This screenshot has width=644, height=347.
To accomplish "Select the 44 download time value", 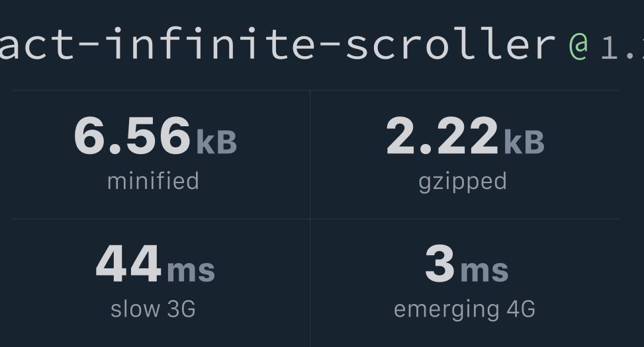I will pos(128,263).
